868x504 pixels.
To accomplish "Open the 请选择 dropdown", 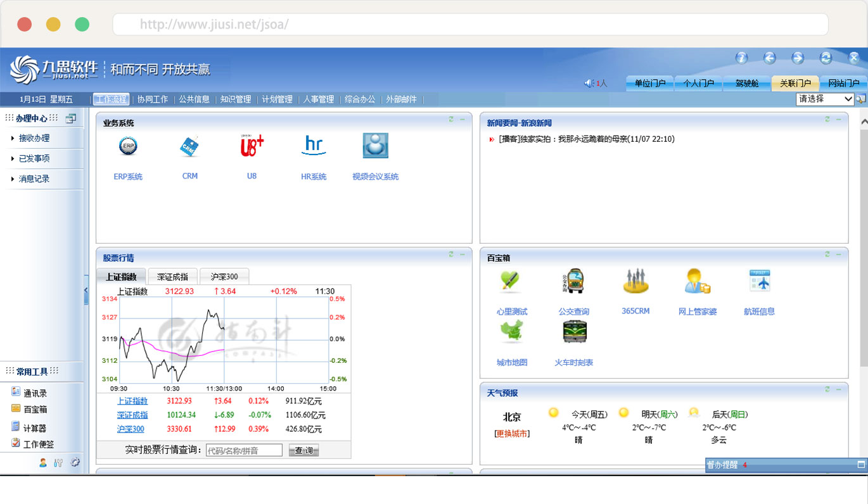I will click(x=825, y=99).
